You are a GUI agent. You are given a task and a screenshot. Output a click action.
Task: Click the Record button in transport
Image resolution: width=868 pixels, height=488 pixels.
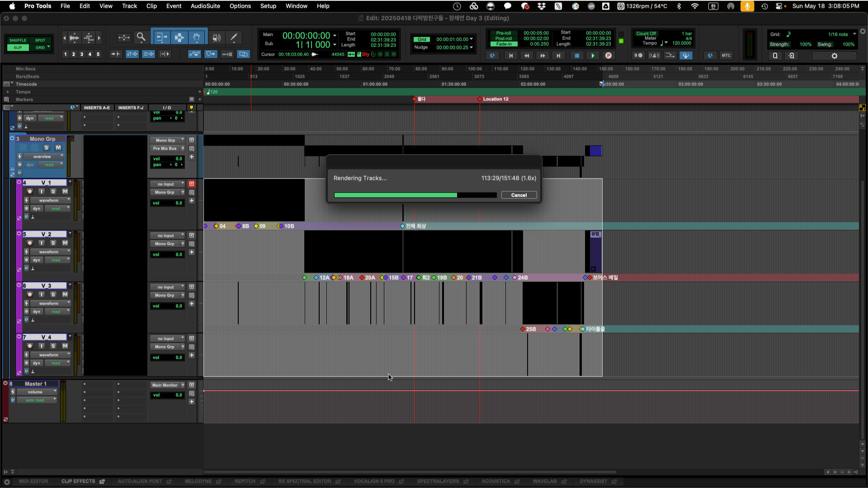[x=609, y=56]
